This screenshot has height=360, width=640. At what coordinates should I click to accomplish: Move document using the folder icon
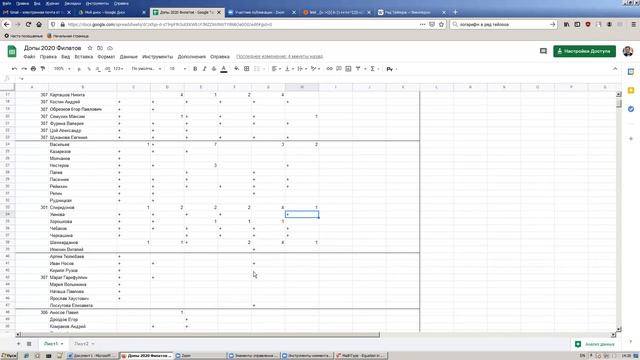pos(100,48)
